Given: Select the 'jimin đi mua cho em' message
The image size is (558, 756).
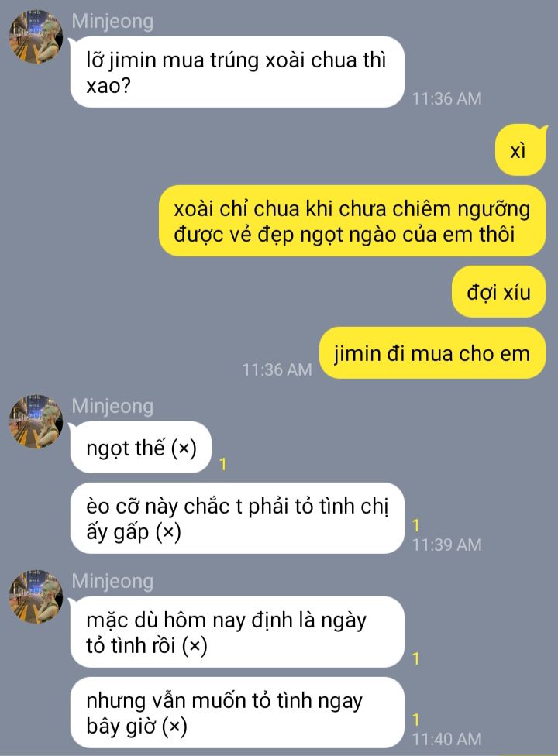Looking at the screenshot, I should tap(432, 353).
